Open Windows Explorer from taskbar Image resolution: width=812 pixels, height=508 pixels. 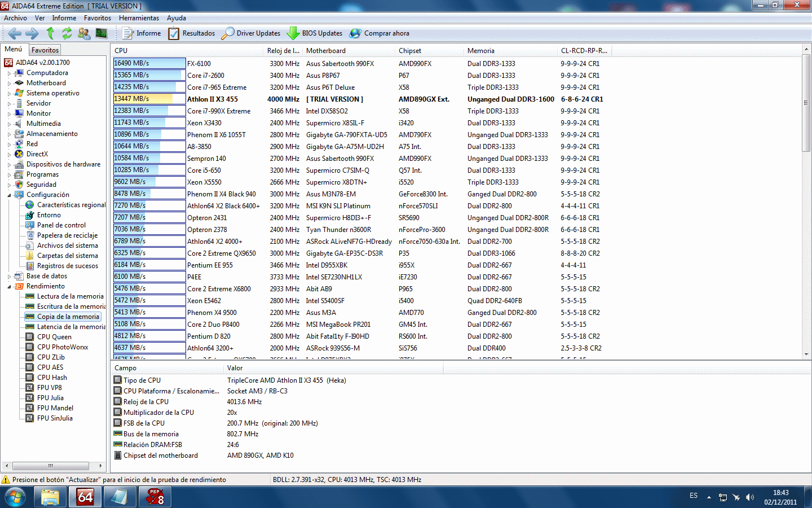50,497
